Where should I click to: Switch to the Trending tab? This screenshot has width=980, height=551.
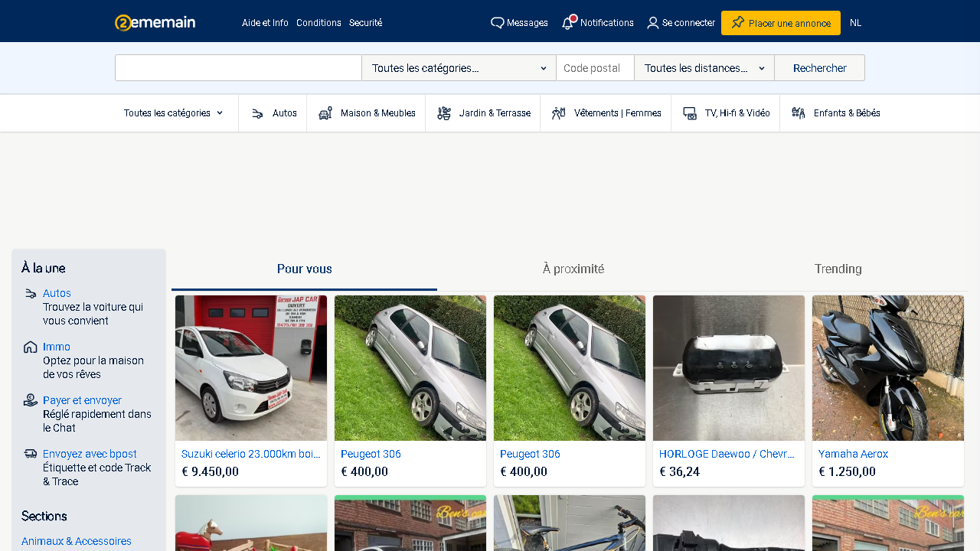click(x=838, y=269)
